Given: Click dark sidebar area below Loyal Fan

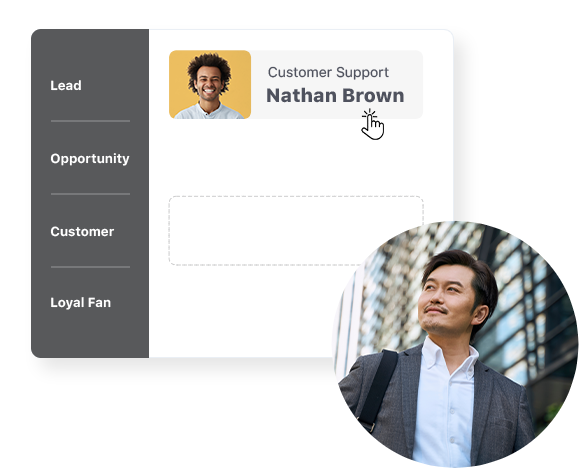Looking at the screenshot, I should 90,334.
